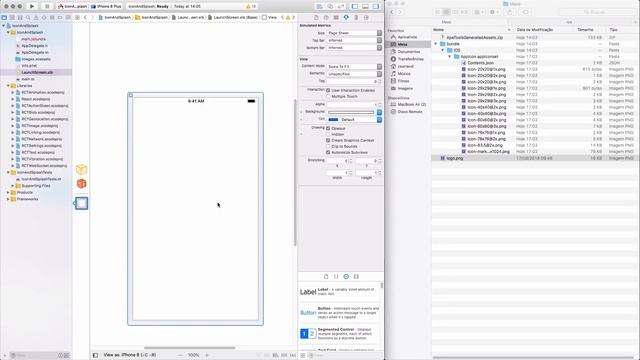Open the Bottom Bar dropdown
Image resolution: width=640 pixels, height=360 pixels.
tap(354, 48)
